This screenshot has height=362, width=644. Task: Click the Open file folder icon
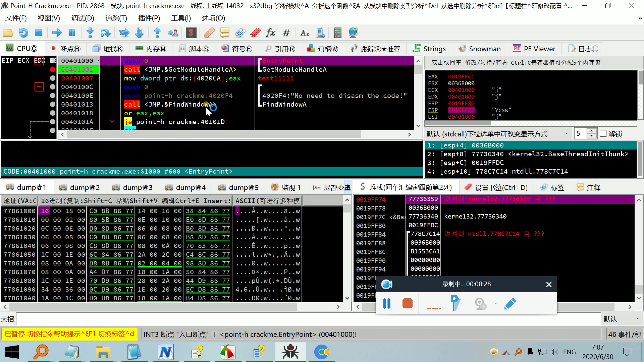(x=8, y=33)
